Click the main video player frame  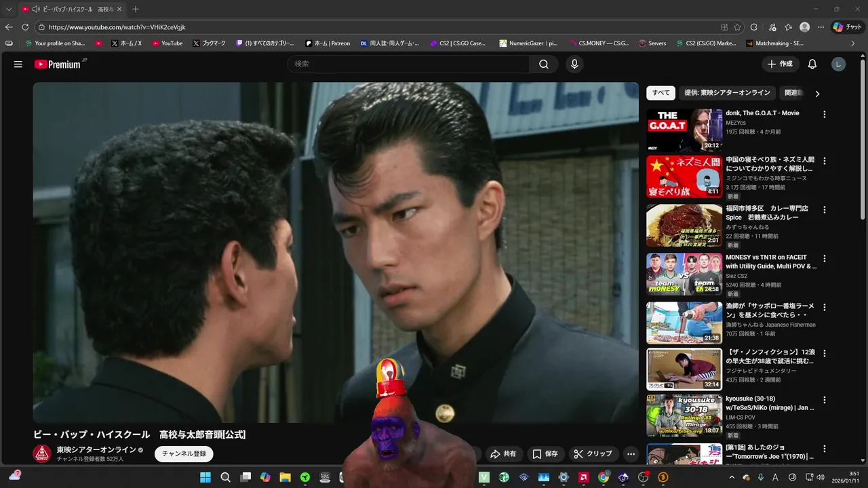coord(336,253)
